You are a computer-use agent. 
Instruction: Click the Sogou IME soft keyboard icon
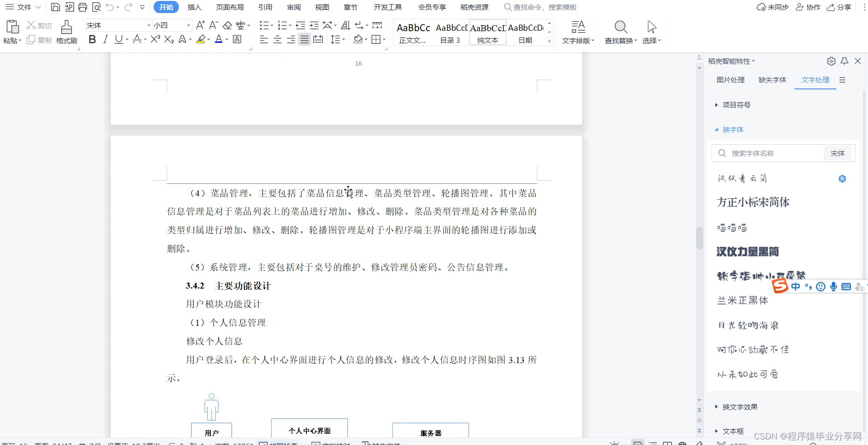click(x=846, y=287)
